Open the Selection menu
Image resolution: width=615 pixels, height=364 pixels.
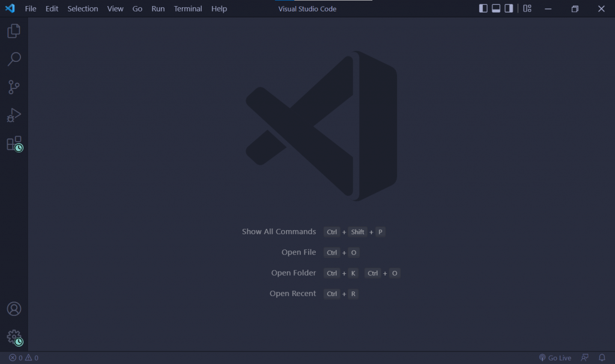83,8
